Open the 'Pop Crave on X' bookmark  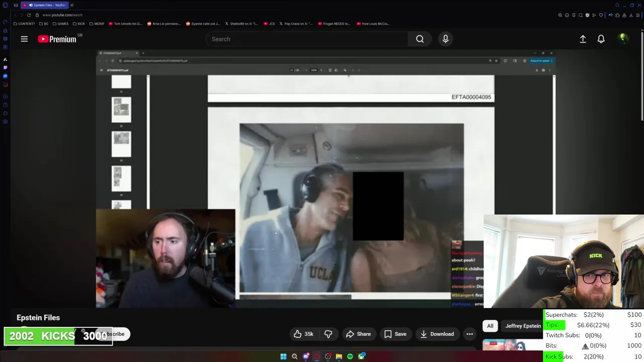[296, 24]
